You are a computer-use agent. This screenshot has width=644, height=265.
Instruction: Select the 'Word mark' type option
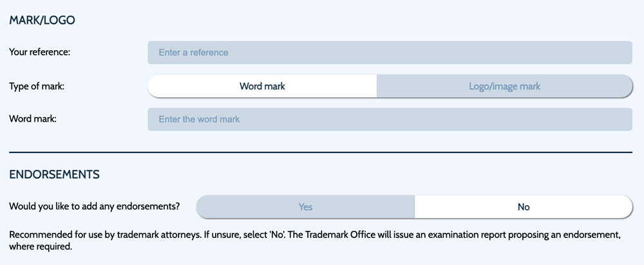pyautogui.click(x=262, y=86)
